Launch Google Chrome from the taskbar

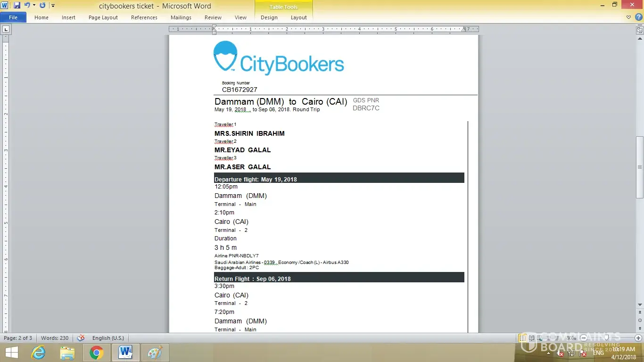coord(97,353)
